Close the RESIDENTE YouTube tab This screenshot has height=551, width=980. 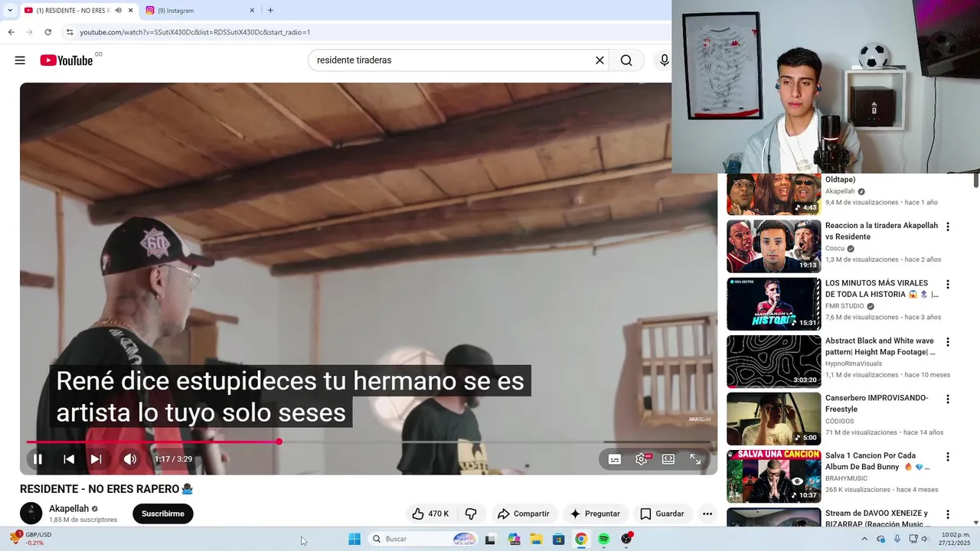coord(130,10)
